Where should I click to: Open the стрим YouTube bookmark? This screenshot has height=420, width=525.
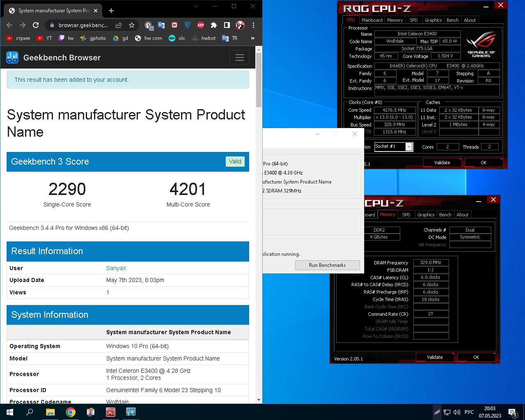[x=18, y=38]
